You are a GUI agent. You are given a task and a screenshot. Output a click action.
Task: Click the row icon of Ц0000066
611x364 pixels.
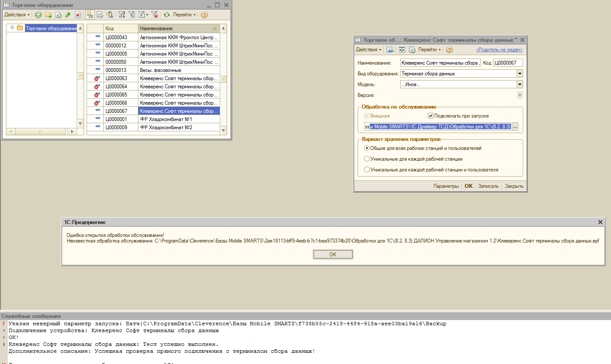point(97,103)
